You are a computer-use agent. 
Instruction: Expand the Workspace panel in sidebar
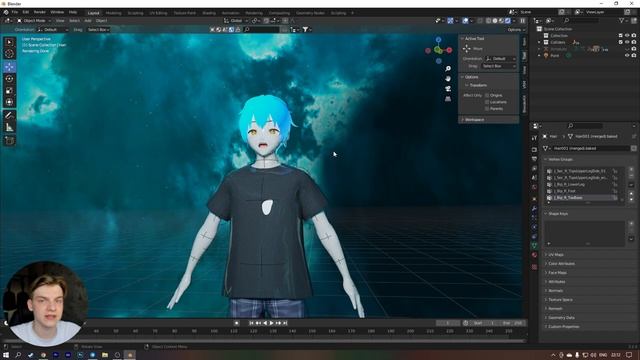click(474, 120)
